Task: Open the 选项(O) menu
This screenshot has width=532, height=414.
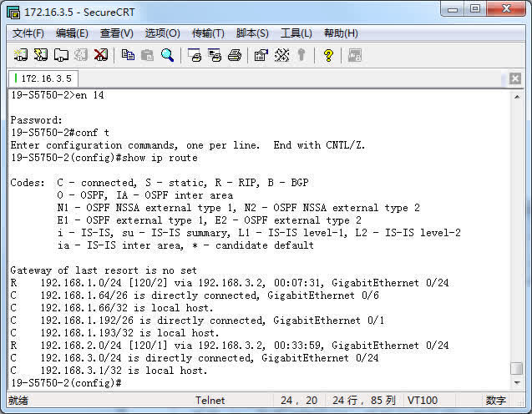Action: (x=162, y=33)
